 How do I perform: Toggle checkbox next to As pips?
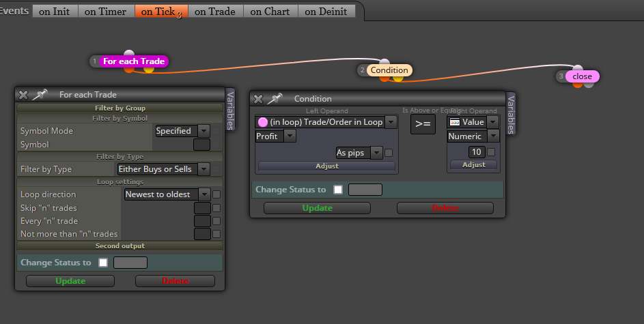pyautogui.click(x=389, y=153)
